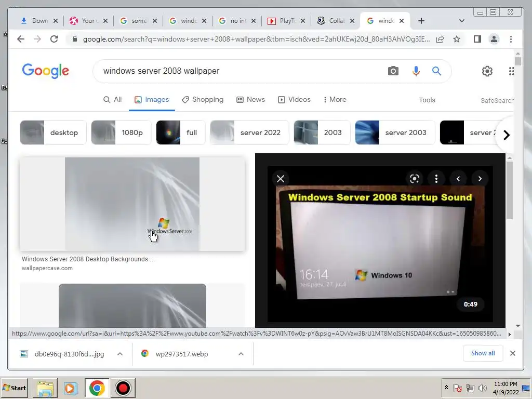The image size is (532, 399).
Task: Show all downloads
Action: (483, 353)
